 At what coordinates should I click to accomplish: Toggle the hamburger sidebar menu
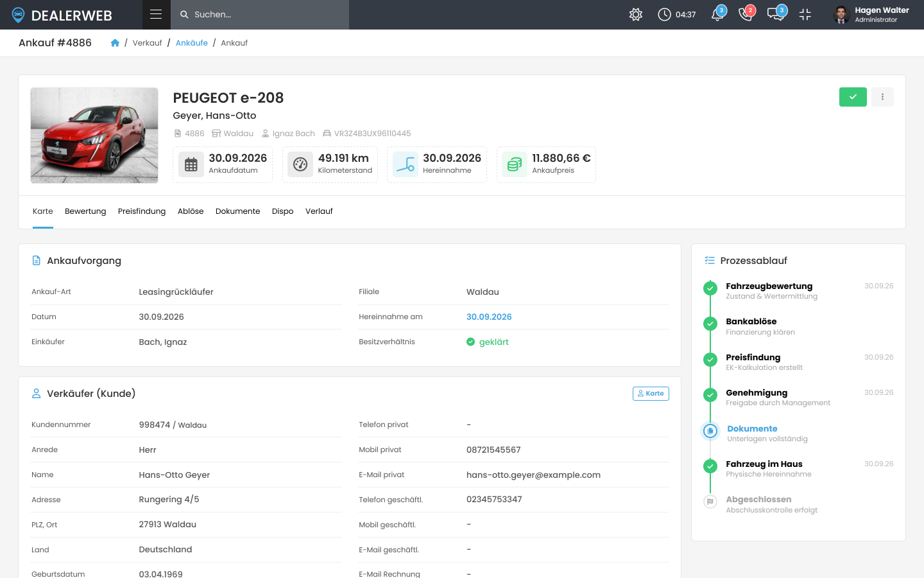click(156, 14)
